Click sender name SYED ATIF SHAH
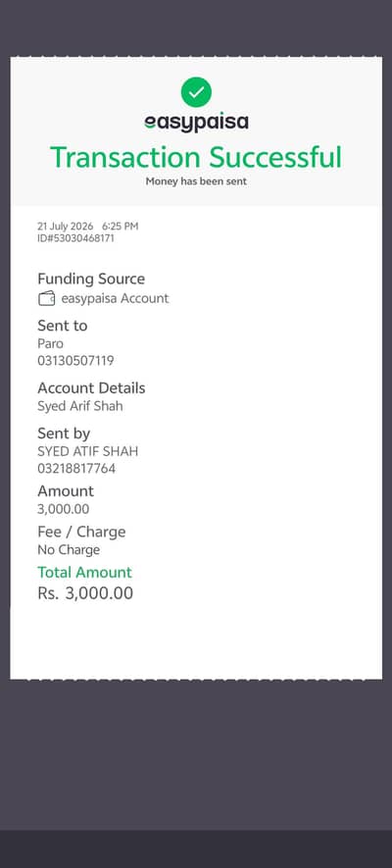Screen dimensions: 392x868 88,452
